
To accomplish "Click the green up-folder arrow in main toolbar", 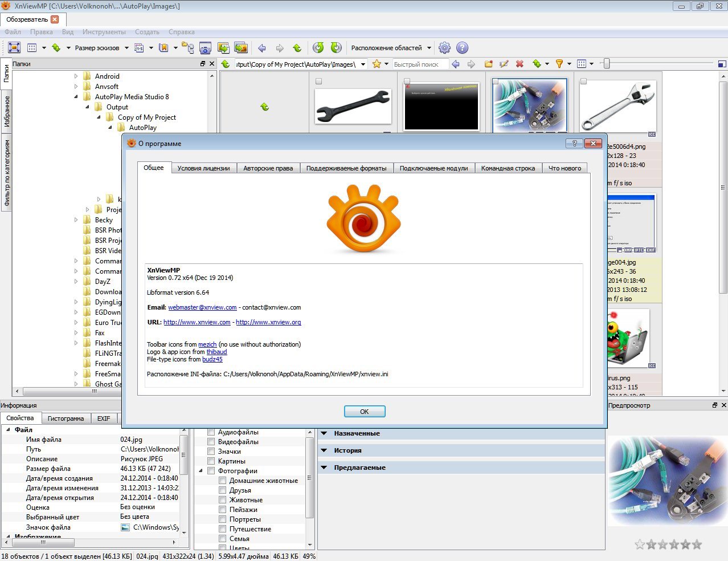I will click(x=297, y=48).
